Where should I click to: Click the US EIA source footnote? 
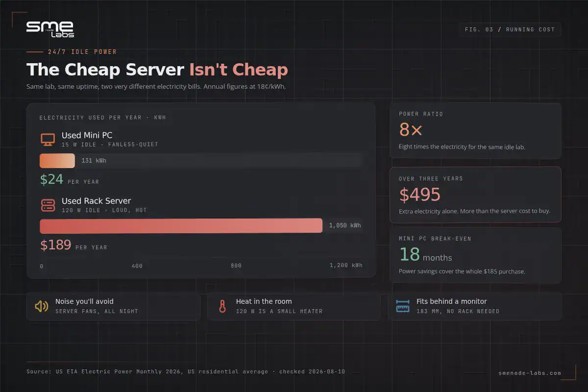(x=186, y=371)
